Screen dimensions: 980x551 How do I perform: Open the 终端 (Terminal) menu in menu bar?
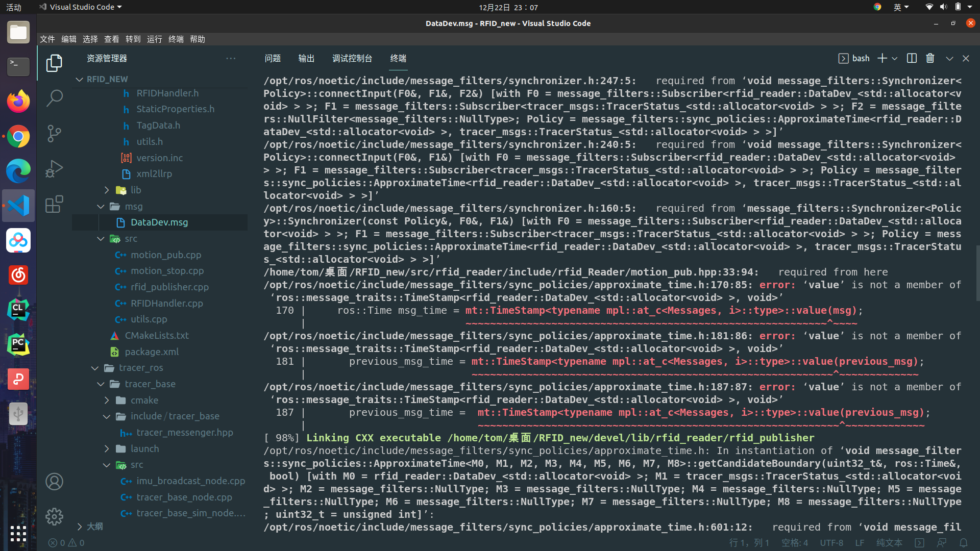click(x=176, y=39)
